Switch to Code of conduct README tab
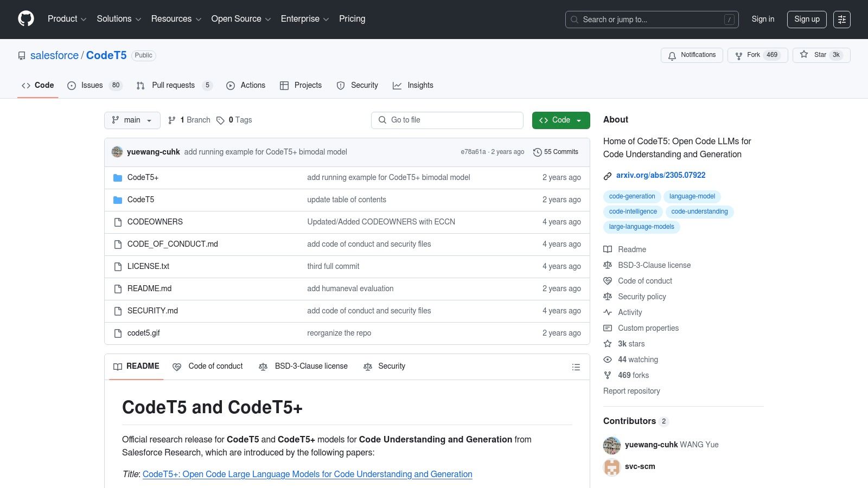 click(208, 367)
